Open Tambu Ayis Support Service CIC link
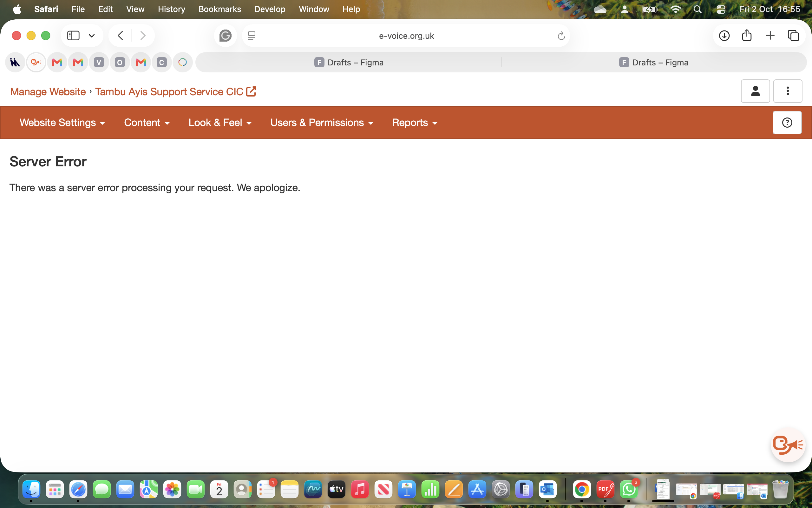 click(x=175, y=92)
